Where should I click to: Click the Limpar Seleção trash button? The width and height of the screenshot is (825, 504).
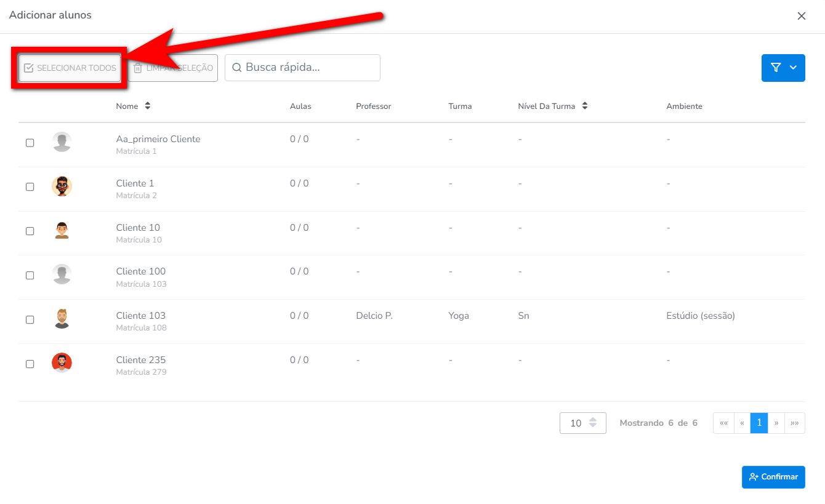(173, 68)
